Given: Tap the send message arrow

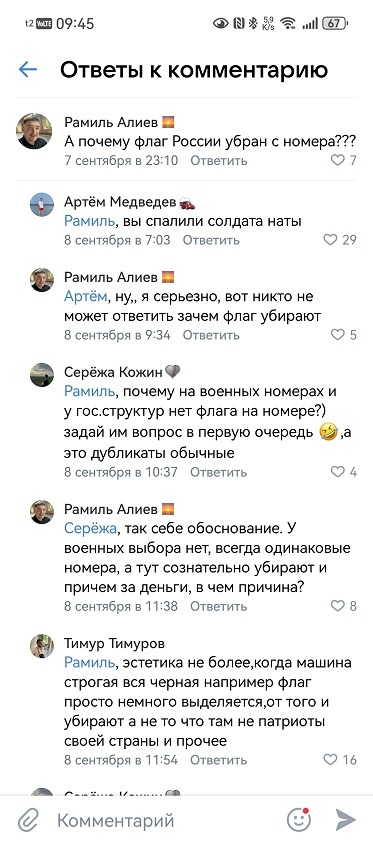Looking at the screenshot, I should [346, 820].
